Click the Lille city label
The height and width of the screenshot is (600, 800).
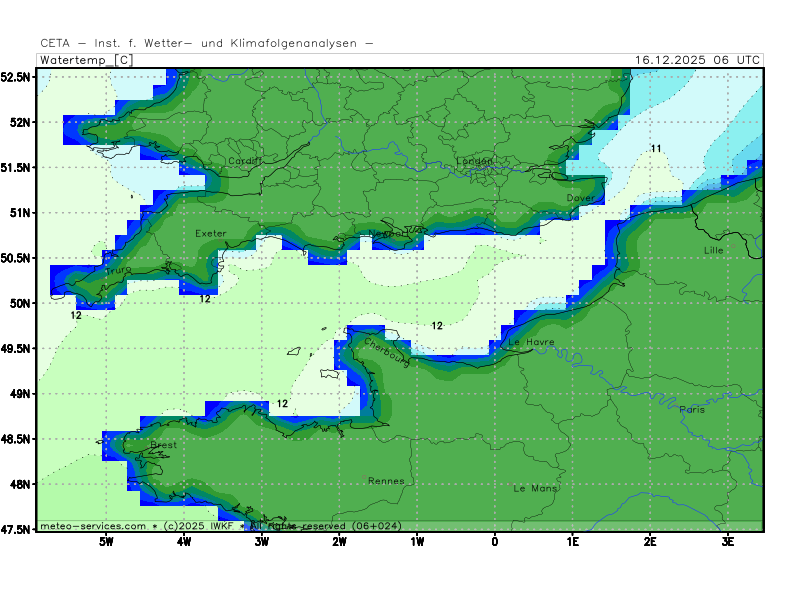point(713,250)
